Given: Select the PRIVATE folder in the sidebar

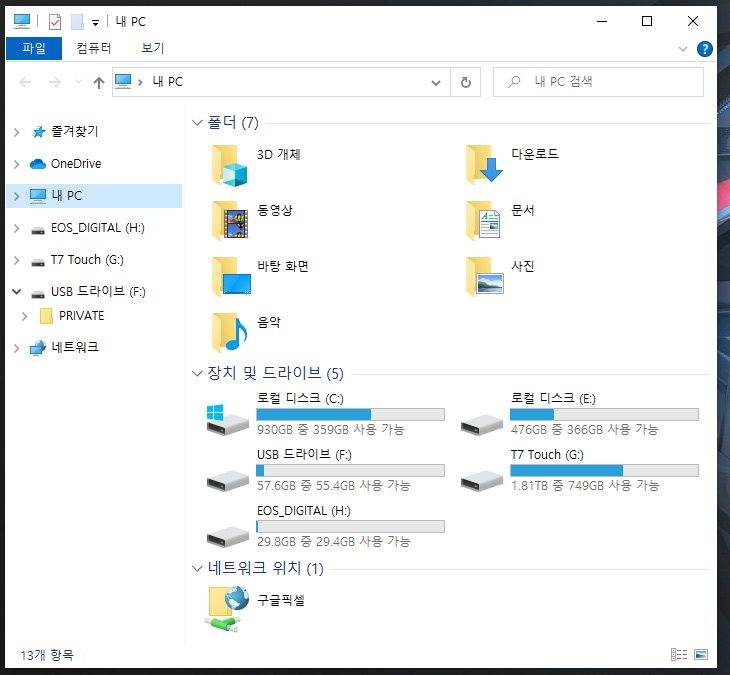Looking at the screenshot, I should (81, 316).
